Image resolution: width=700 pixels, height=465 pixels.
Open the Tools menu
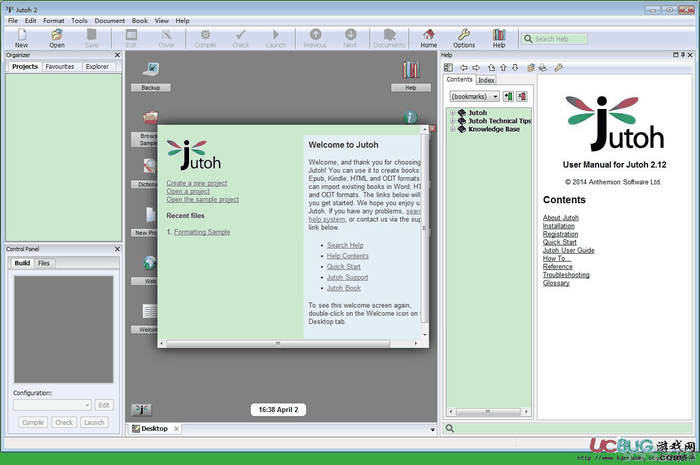[79, 21]
